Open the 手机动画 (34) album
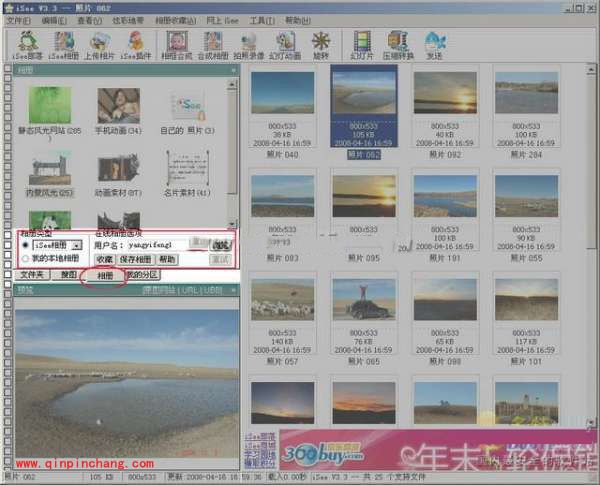 tap(118, 111)
